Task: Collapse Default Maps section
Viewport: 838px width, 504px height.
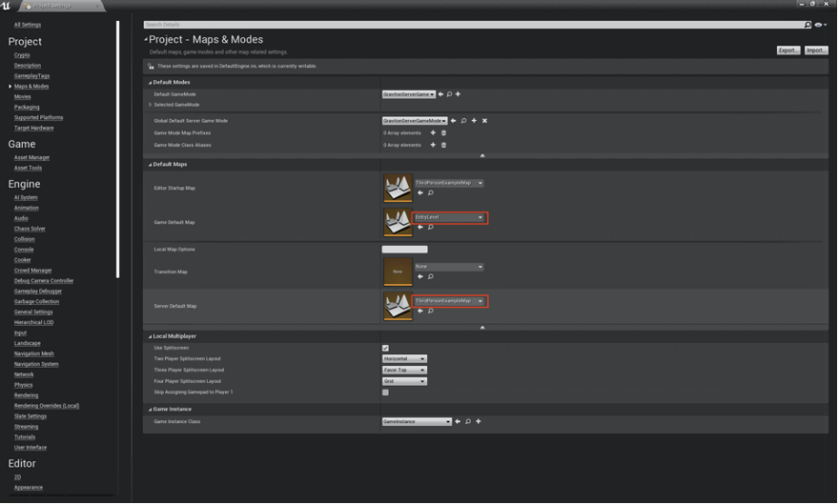Action: 151,165
